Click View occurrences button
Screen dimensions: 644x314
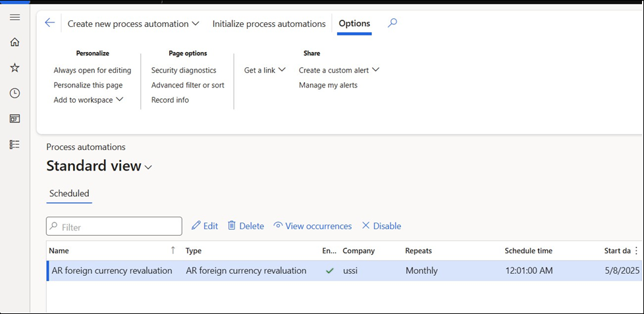pos(312,226)
